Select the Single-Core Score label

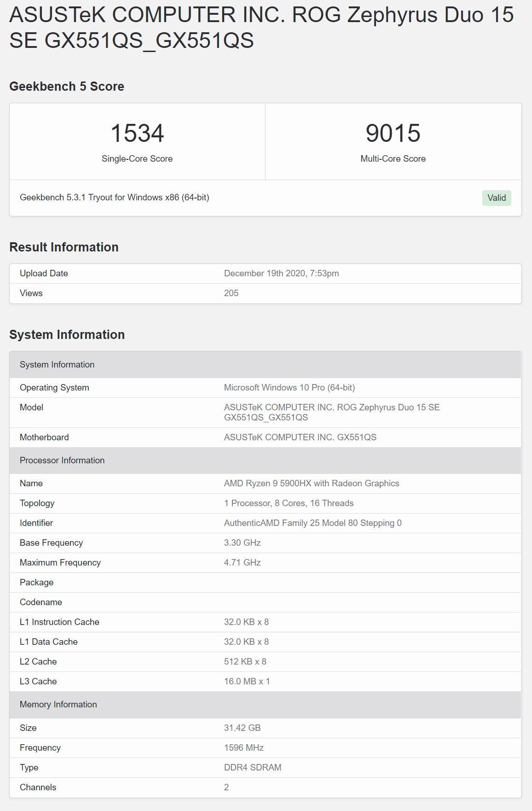click(x=137, y=158)
